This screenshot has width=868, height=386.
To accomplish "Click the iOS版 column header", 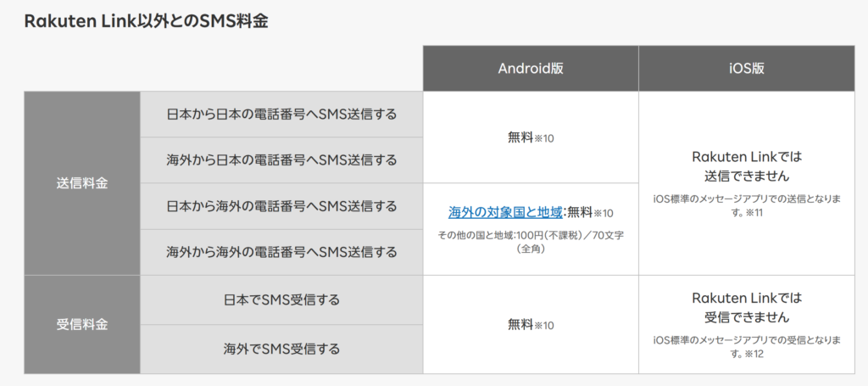I will tap(747, 68).
